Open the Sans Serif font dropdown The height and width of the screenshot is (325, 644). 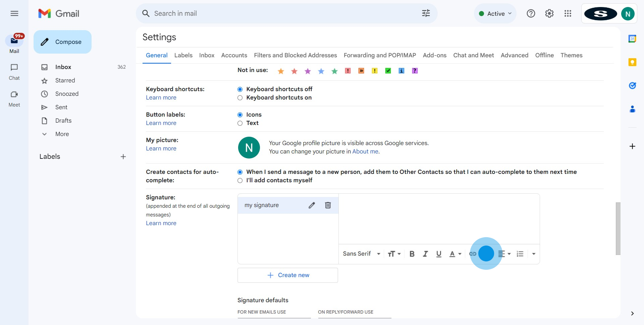[x=361, y=254]
